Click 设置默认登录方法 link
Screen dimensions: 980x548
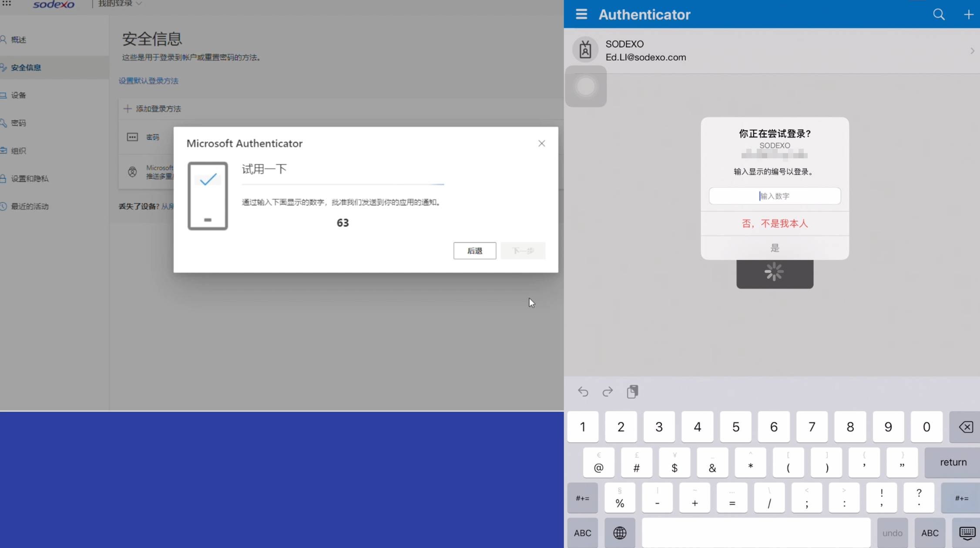point(148,81)
